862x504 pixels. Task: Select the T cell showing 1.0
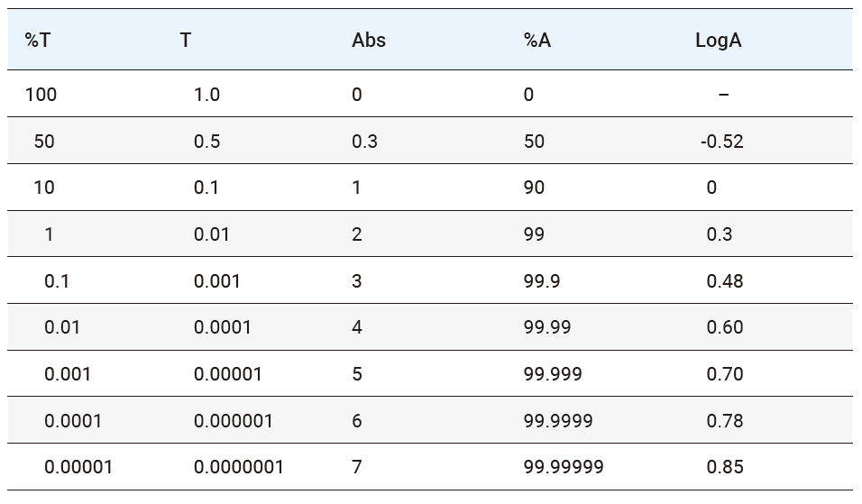206,95
